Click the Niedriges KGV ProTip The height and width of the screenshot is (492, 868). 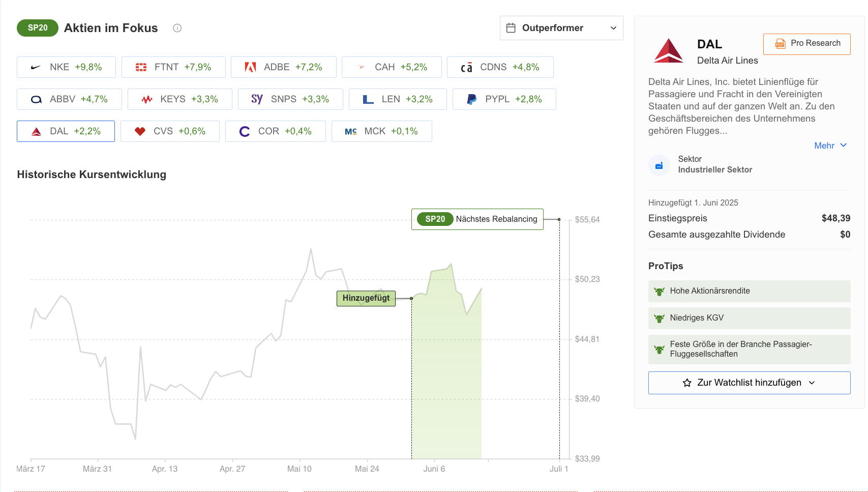click(750, 318)
